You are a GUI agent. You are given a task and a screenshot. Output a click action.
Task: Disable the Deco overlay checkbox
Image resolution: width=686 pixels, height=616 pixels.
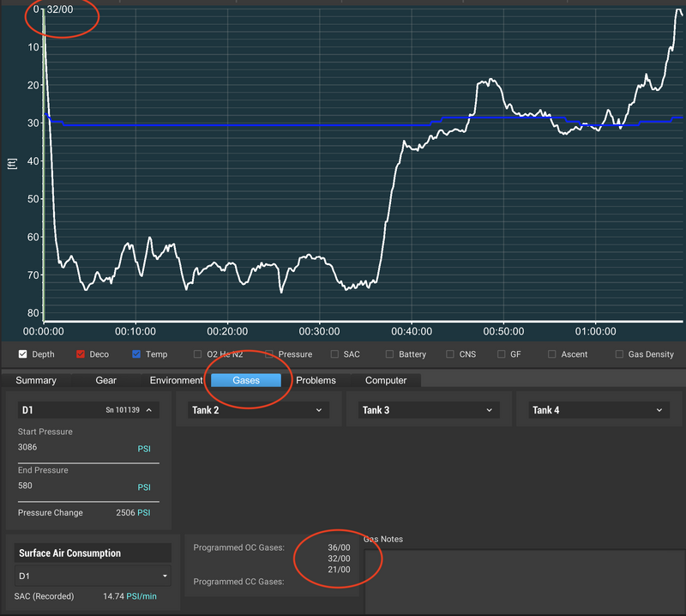click(x=81, y=354)
